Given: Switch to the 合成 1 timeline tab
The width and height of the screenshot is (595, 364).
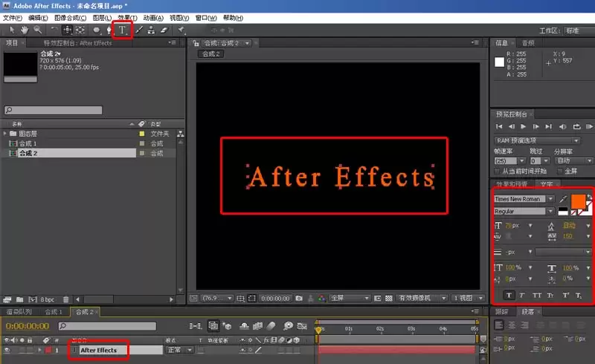Looking at the screenshot, I should click(x=54, y=312).
